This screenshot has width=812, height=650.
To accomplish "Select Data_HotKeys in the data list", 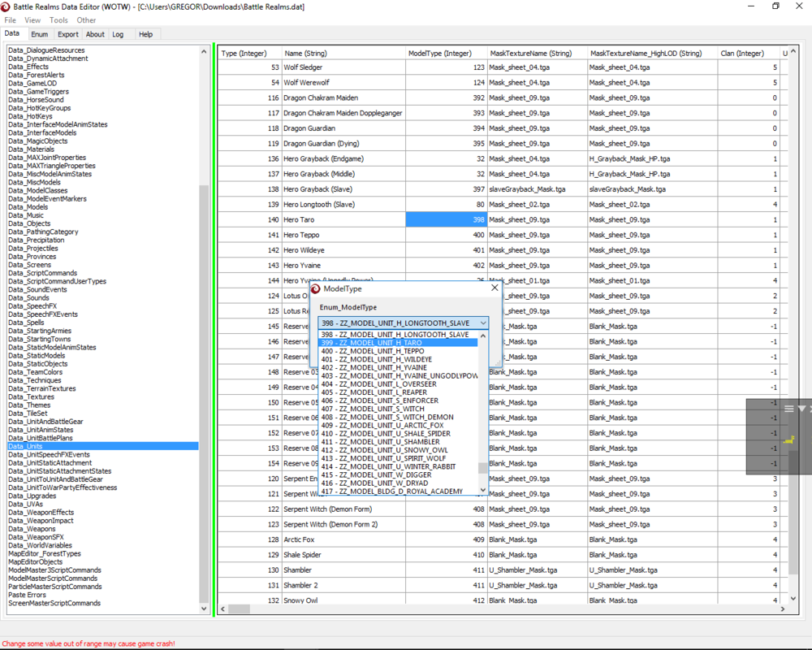I will [x=30, y=116].
